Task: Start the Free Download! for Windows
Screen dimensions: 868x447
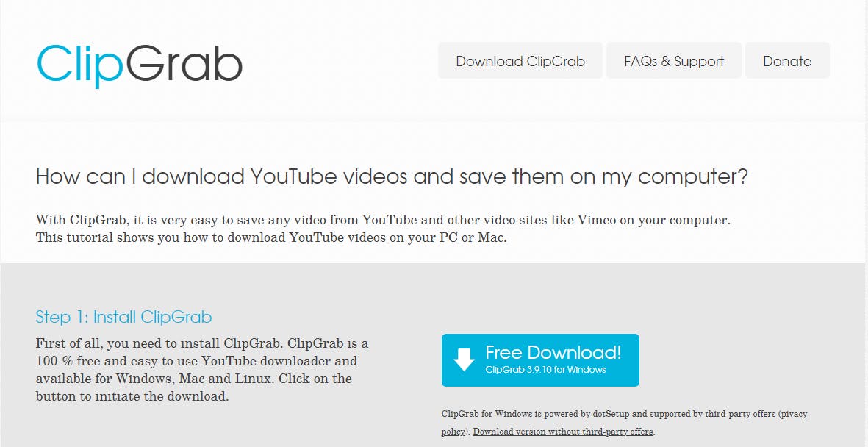Action: 540,360
